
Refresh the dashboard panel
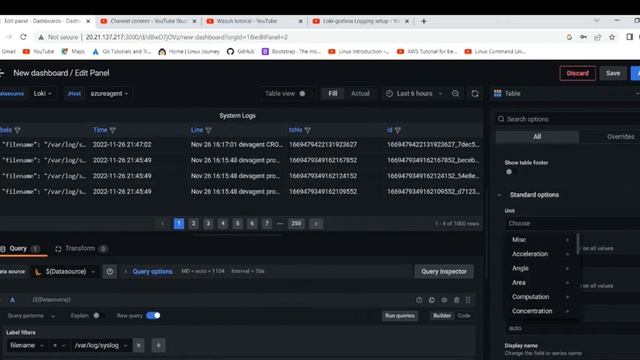point(475,93)
